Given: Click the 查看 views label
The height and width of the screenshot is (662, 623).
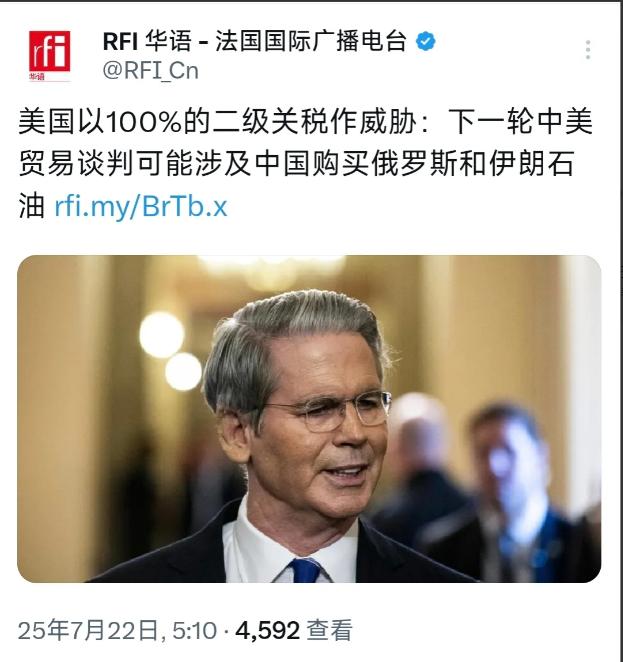Looking at the screenshot, I should (x=329, y=630).
